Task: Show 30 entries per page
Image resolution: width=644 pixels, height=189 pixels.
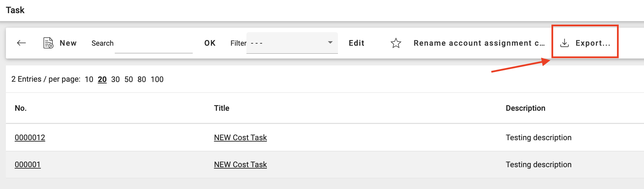Action: 115,79
